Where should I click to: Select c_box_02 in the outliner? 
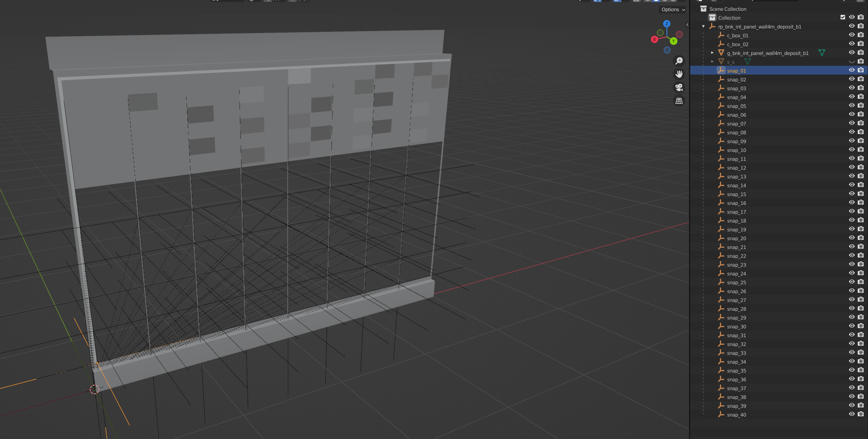pyautogui.click(x=738, y=45)
